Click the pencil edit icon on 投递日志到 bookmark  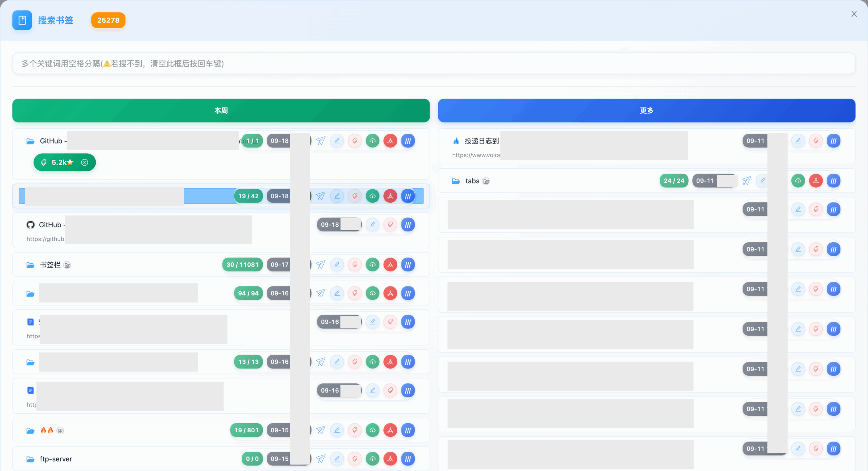[x=798, y=141]
